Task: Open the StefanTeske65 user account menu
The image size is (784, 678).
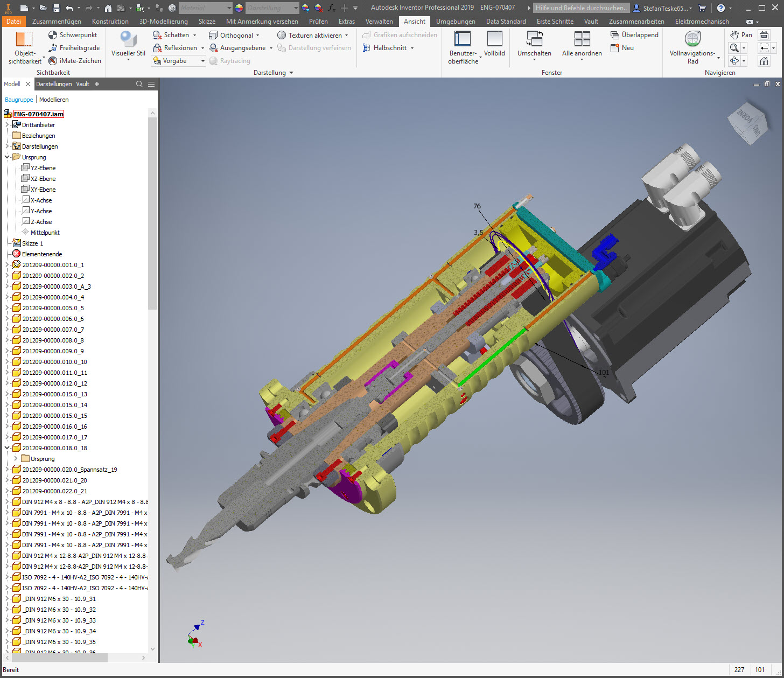Action: 662,8
